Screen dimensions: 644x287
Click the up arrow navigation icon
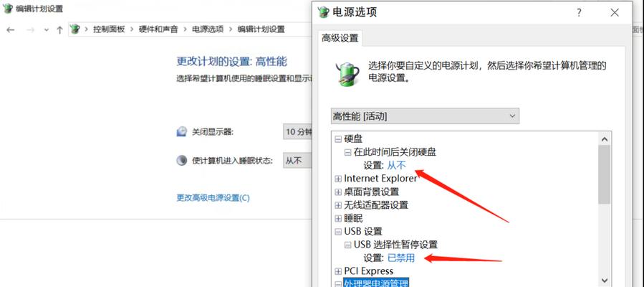point(59,29)
